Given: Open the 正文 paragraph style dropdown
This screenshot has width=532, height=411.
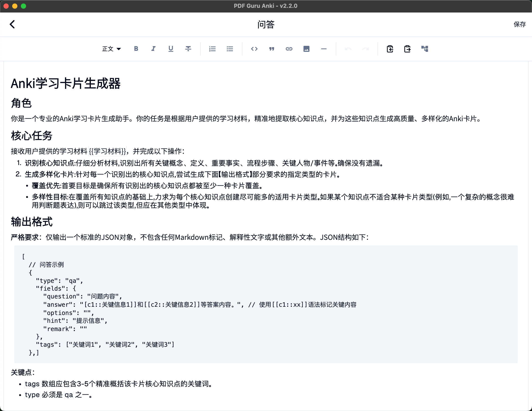Looking at the screenshot, I should coord(111,49).
